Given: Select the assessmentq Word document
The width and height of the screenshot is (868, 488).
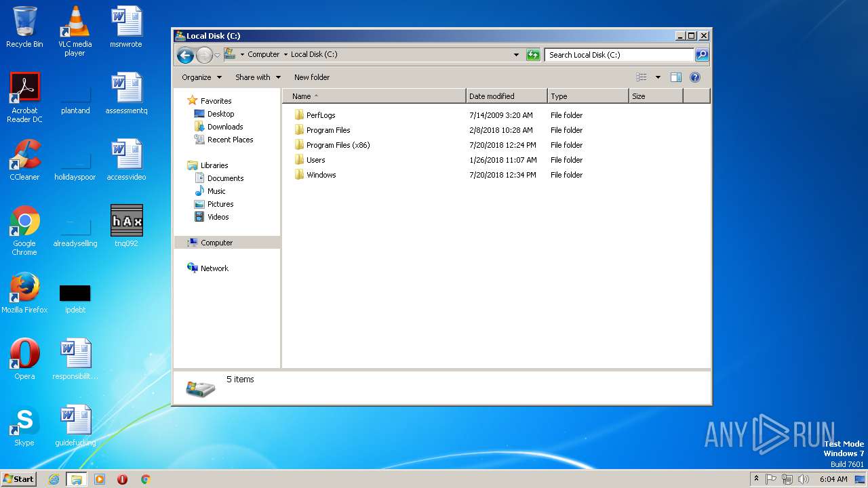Looking at the screenshot, I should (x=126, y=94).
